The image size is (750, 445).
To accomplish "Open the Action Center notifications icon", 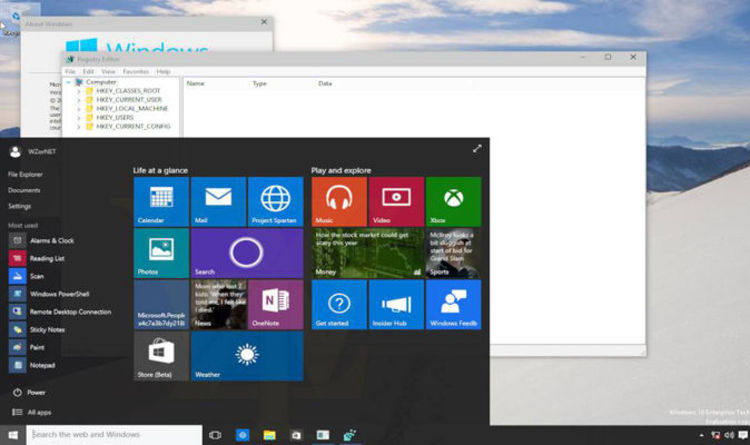I will 743,435.
